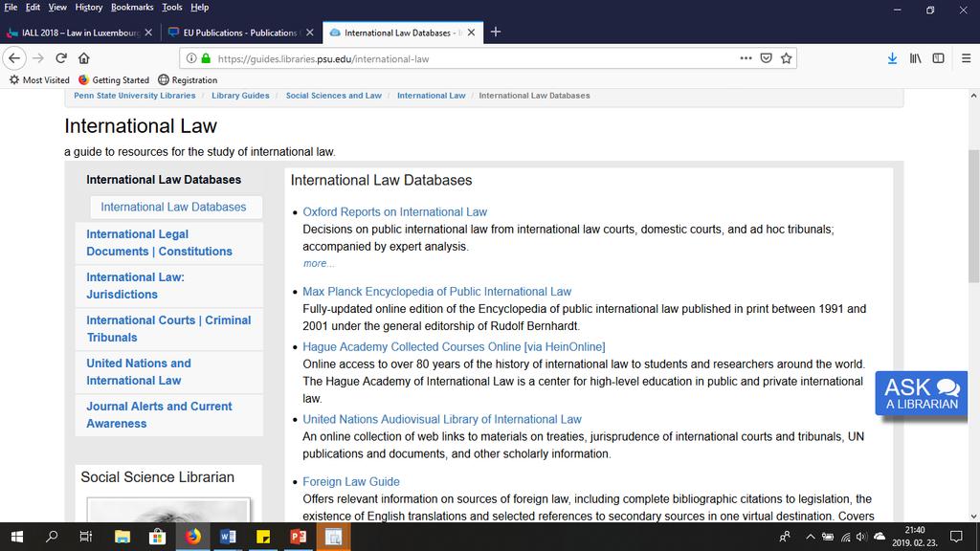Save page to Pocket
Image resolution: width=980 pixels, height=551 pixels.
click(x=767, y=58)
